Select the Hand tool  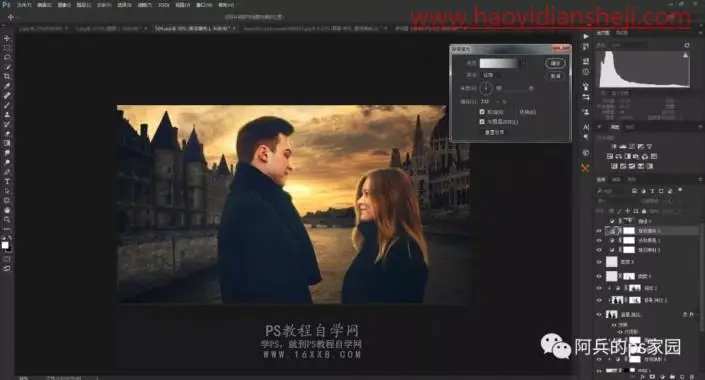(x=7, y=210)
